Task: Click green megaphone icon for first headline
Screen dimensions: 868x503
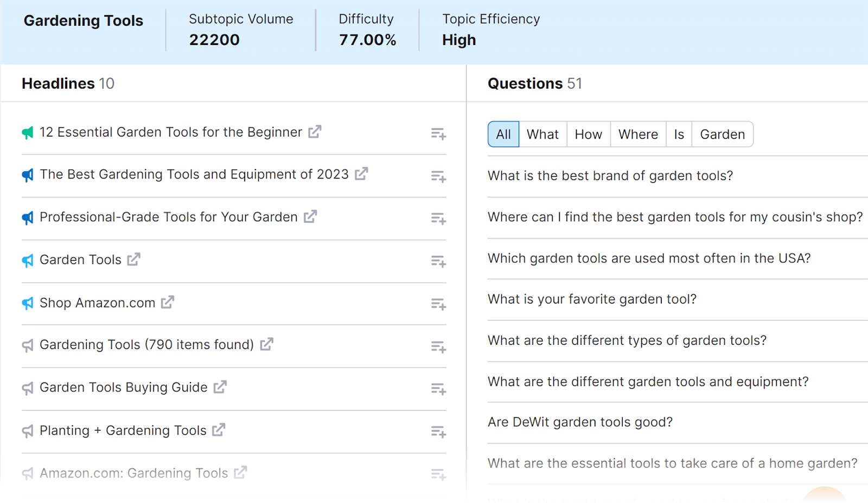Action: [x=28, y=132]
